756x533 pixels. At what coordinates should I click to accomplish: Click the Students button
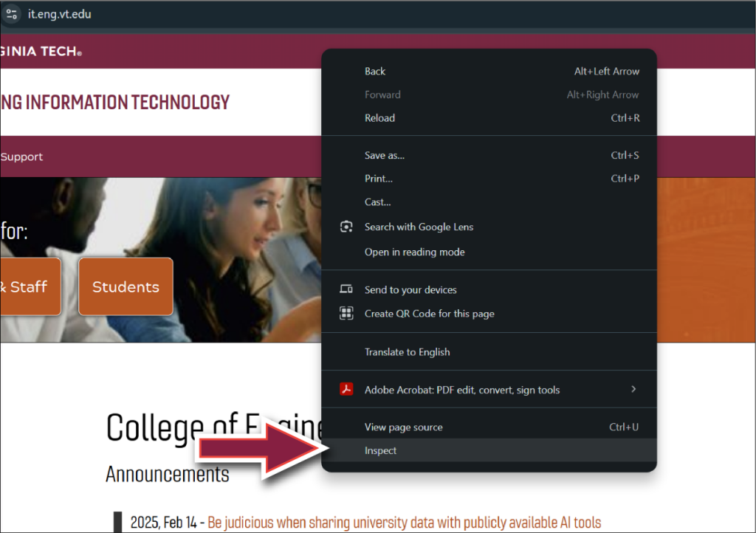coord(125,286)
